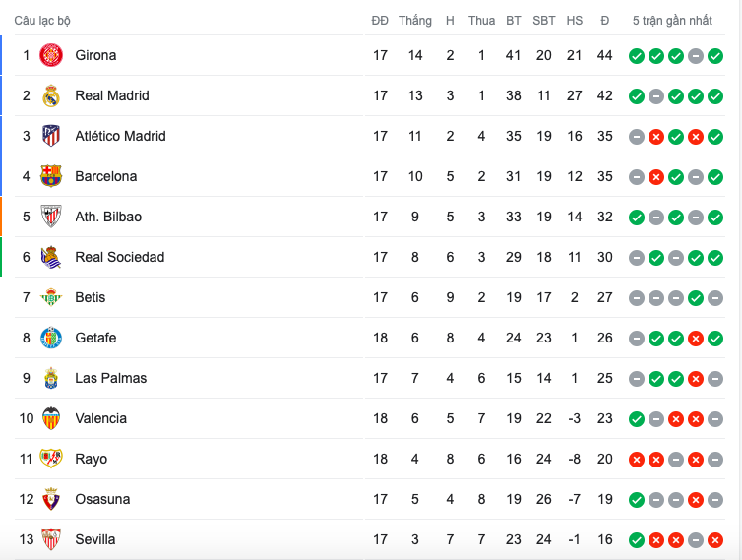Click Atlético Madrid's first red loss icon
This screenshot has height=560, width=742.
pos(655,137)
